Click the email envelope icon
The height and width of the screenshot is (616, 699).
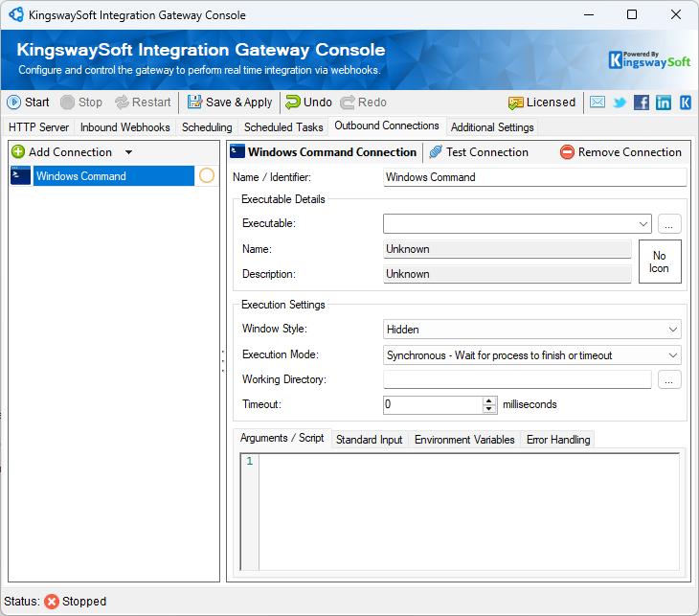click(x=598, y=103)
